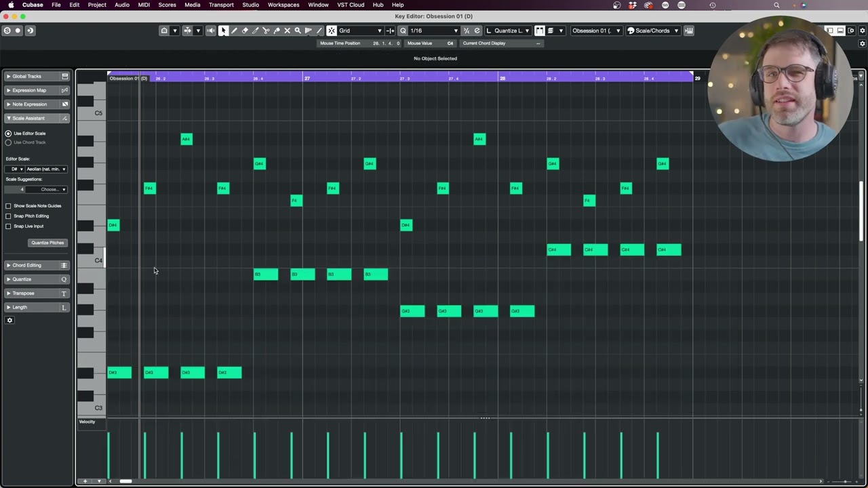
Task: Click the Show Part Borders icon
Action: (x=540, y=30)
